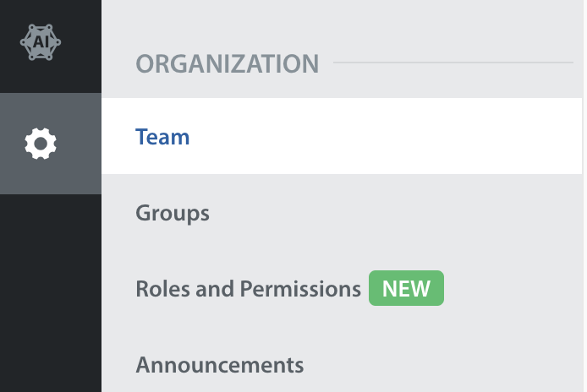Viewport: 587px width, 392px height.
Task: Click the green NEW badge
Action: tap(406, 288)
